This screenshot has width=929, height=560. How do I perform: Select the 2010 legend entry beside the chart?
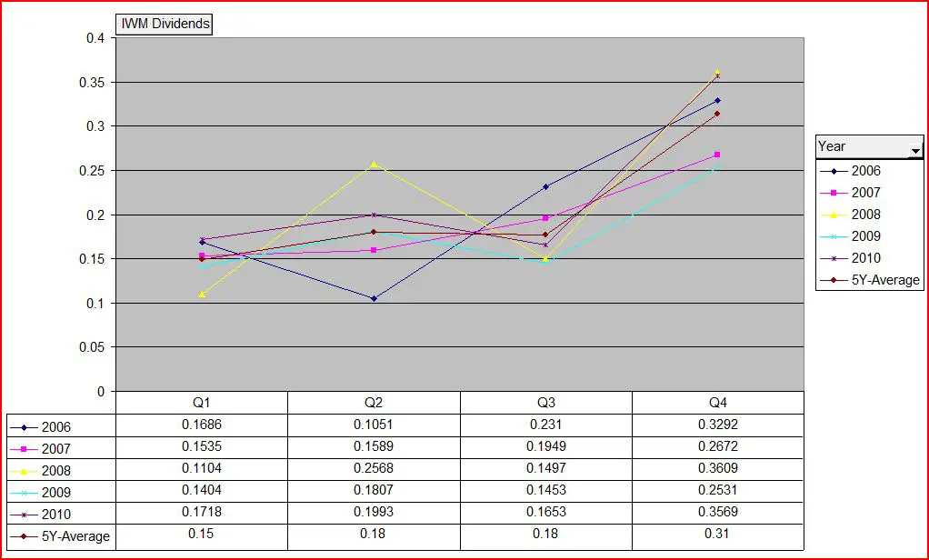[851, 258]
